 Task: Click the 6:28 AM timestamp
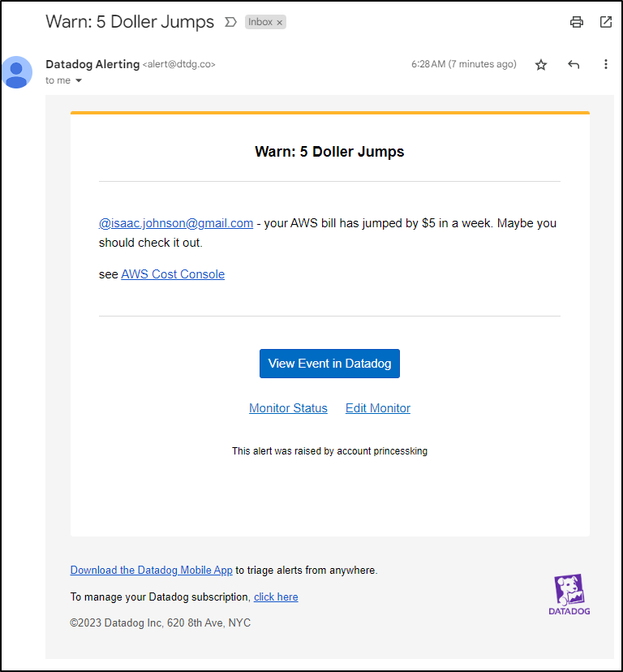(x=464, y=64)
